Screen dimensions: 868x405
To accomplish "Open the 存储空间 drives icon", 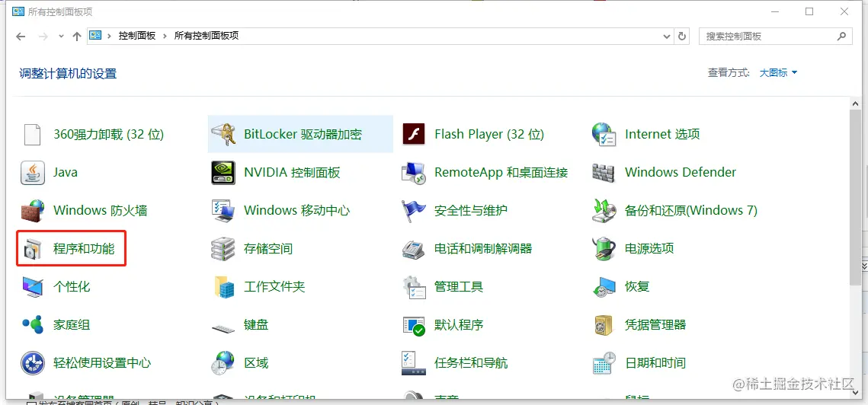I will (x=223, y=249).
